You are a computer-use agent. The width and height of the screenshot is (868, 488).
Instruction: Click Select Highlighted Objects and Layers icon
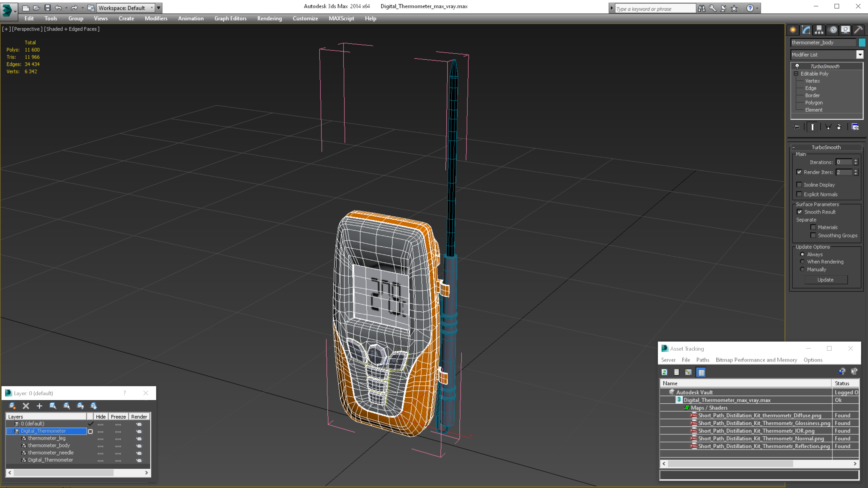[53, 406]
